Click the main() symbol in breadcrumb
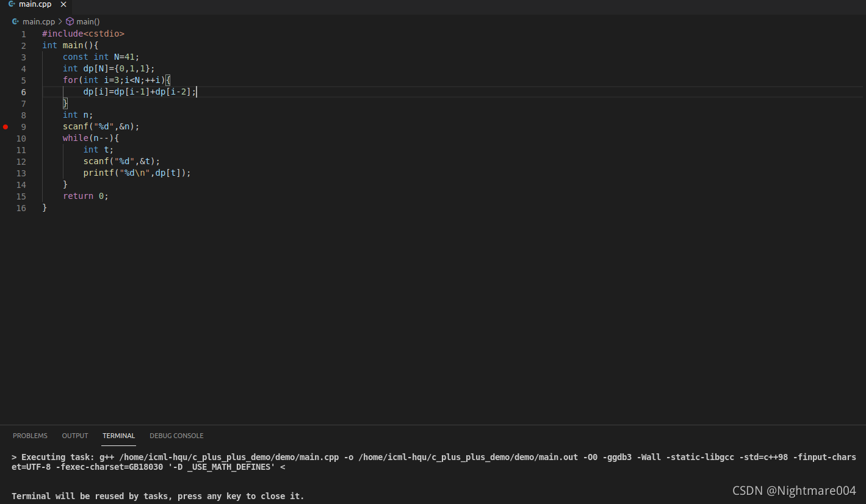Screen dimensions: 866x504 (x=88, y=21)
